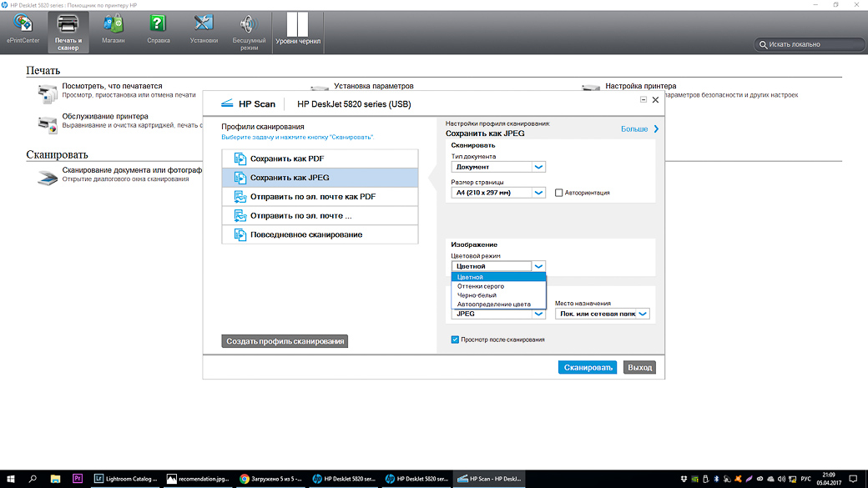Open the Windows Start menu
868x488 pixels.
pos(11,479)
